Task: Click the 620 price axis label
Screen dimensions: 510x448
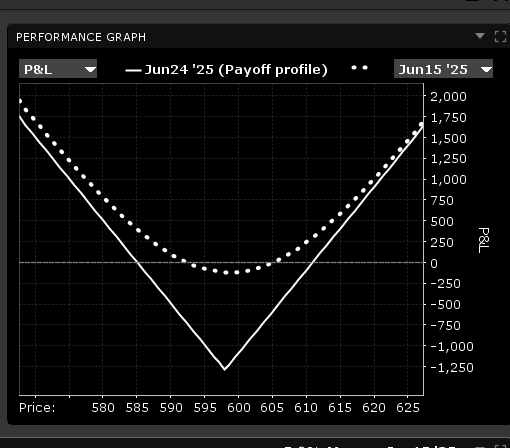Action: (374, 408)
